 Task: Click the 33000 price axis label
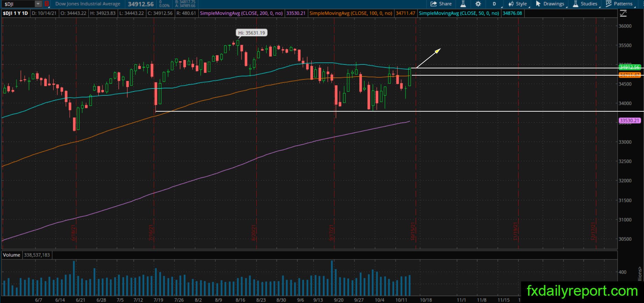click(625, 142)
